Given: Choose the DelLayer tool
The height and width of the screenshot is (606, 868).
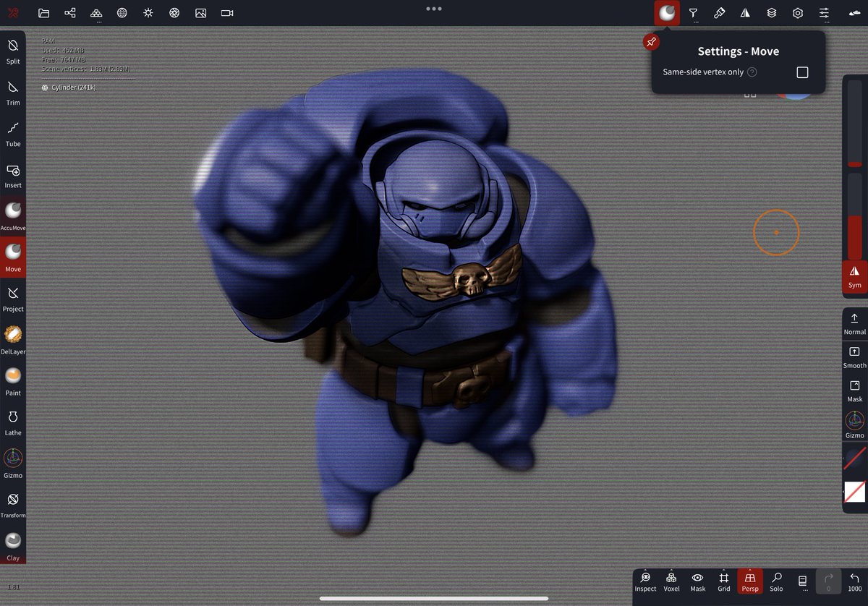Looking at the screenshot, I should pos(13,340).
